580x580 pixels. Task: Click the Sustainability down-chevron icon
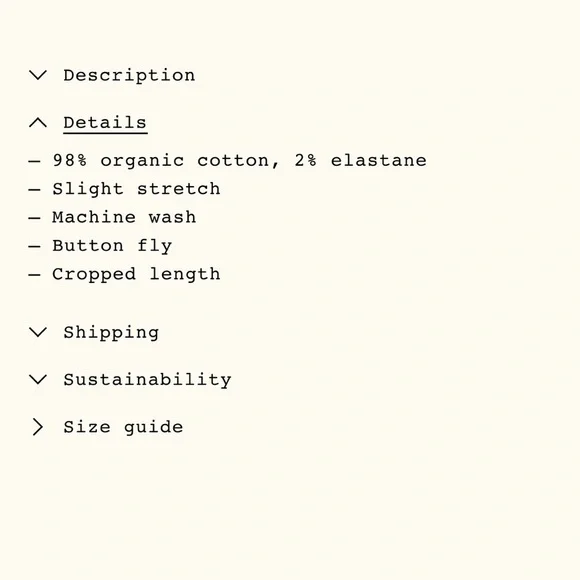coord(38,380)
